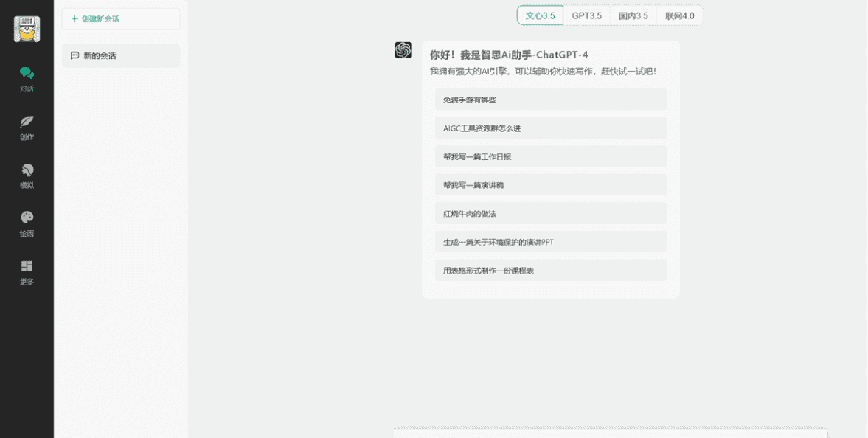
Task: Create a new conversation with 创建新会话
Action: click(x=121, y=18)
